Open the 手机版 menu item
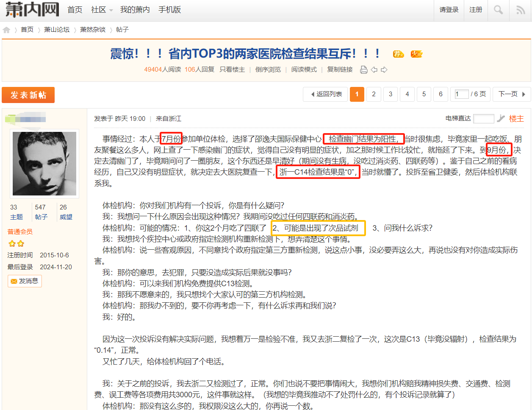The width and height of the screenshot is (532, 410). coord(169,10)
